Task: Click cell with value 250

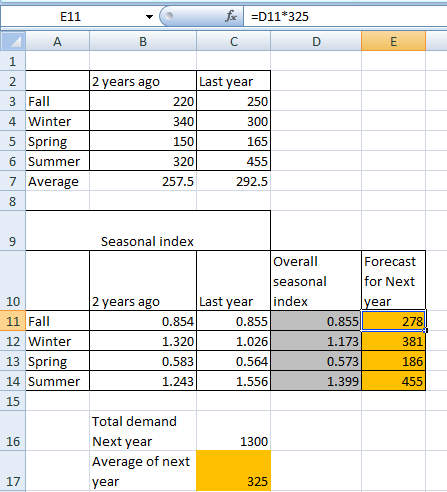Action: pyautogui.click(x=234, y=101)
